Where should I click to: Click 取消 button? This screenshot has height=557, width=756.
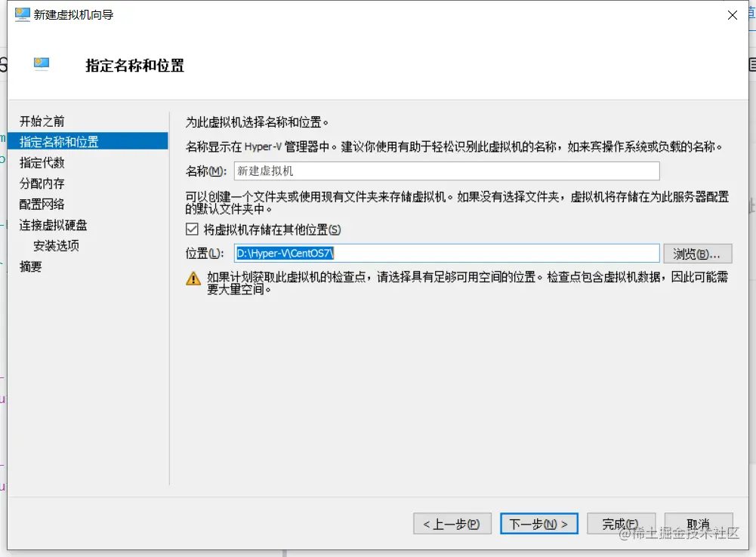[699, 524]
